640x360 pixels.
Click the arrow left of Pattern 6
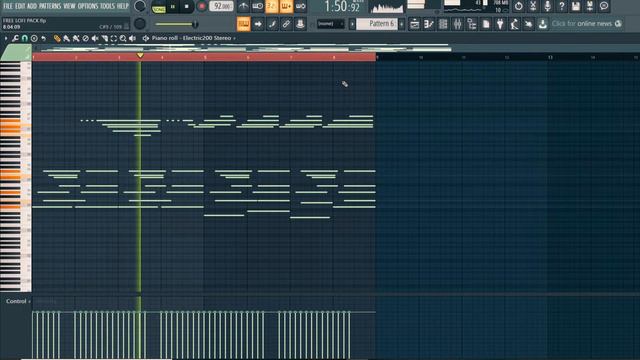352,24
